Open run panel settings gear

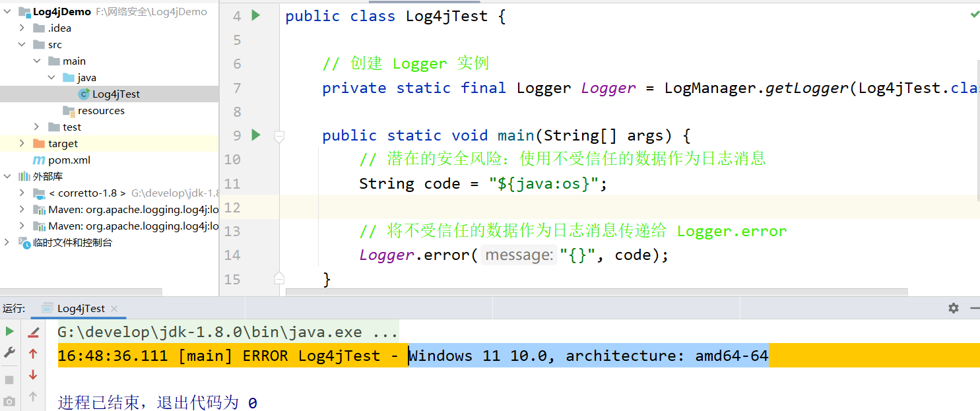[953, 308]
